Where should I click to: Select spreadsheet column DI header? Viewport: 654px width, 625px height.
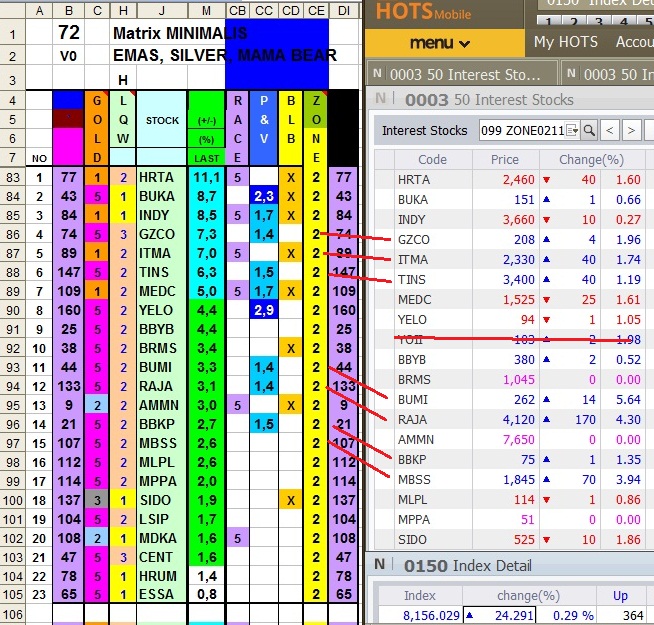[x=344, y=10]
